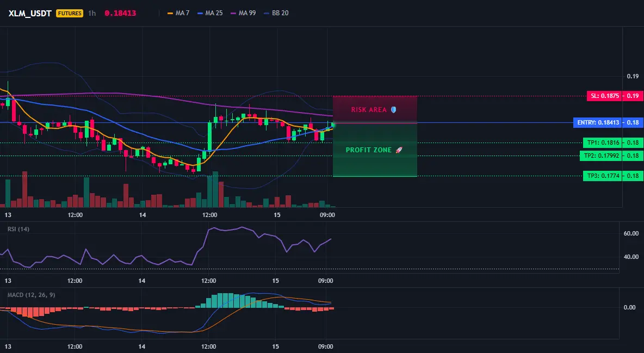
Task: Click the MACD (12, 26, 9) indicator title
Action: [31, 295]
